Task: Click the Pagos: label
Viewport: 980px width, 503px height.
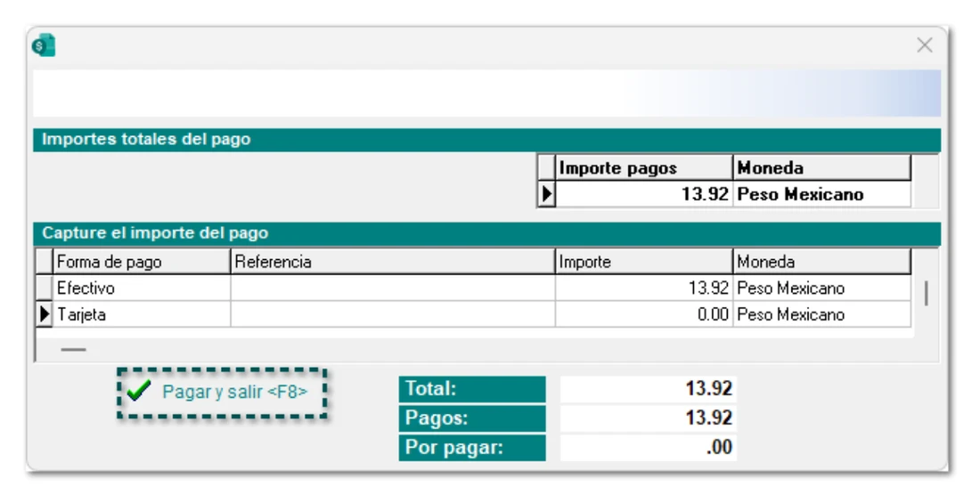Action: click(x=472, y=418)
